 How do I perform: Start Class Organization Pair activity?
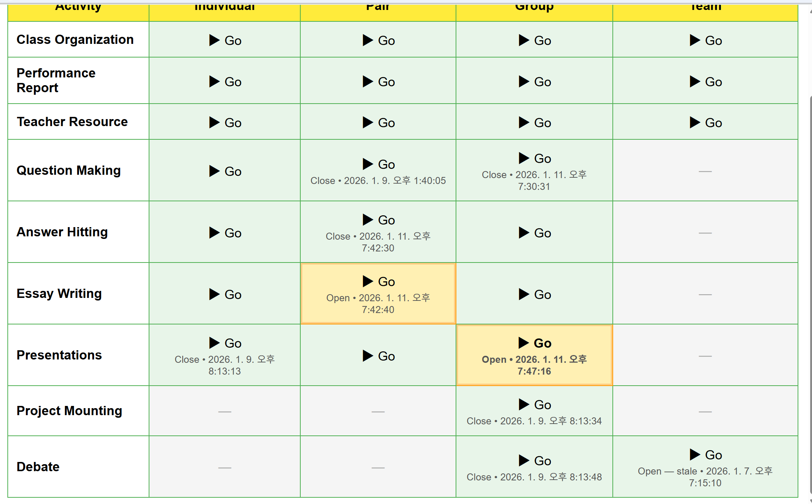(x=379, y=40)
